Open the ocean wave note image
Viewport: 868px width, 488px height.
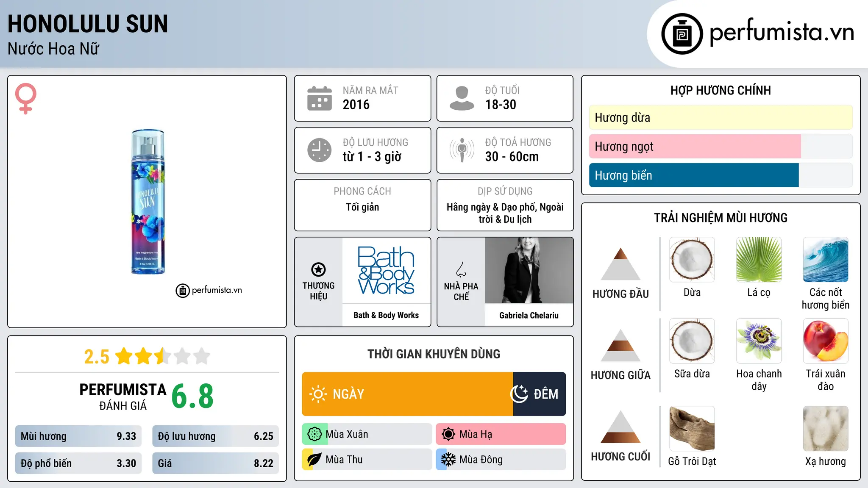pos(826,260)
